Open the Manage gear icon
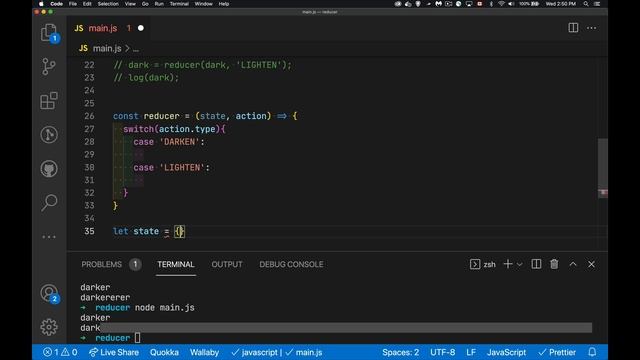 pyautogui.click(x=49, y=327)
